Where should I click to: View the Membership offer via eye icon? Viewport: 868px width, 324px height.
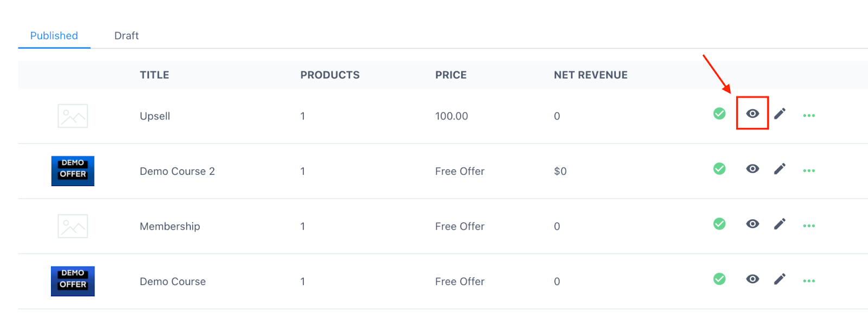tap(752, 224)
